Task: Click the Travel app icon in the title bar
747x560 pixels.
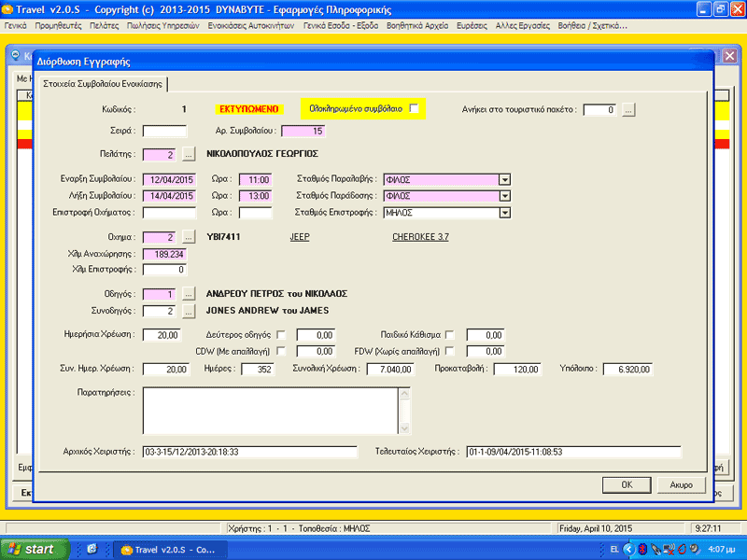Action: click(7, 9)
